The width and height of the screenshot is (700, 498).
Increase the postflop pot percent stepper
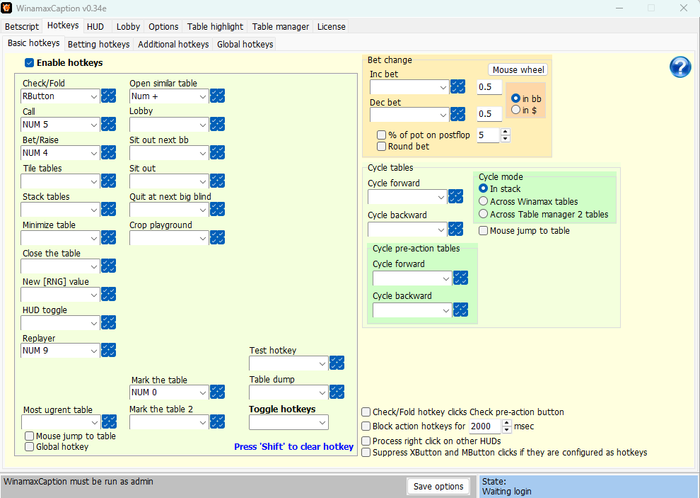point(505,132)
